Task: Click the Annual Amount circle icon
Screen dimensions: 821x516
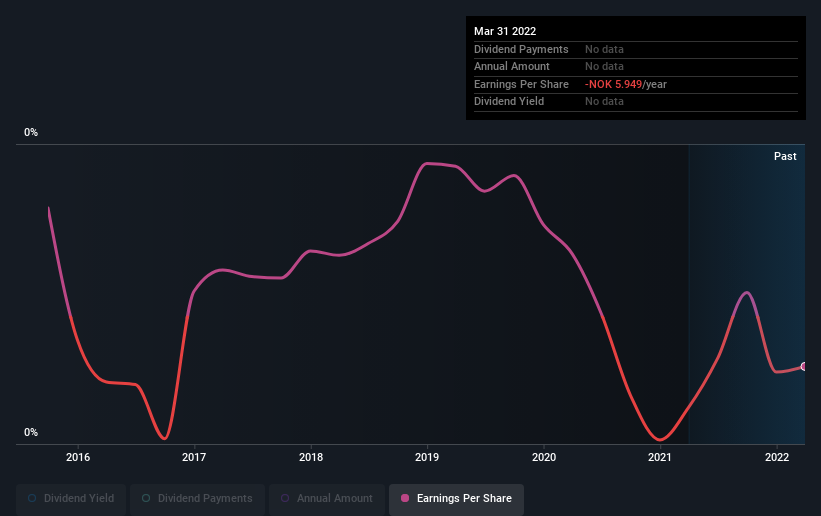Action: [x=285, y=498]
